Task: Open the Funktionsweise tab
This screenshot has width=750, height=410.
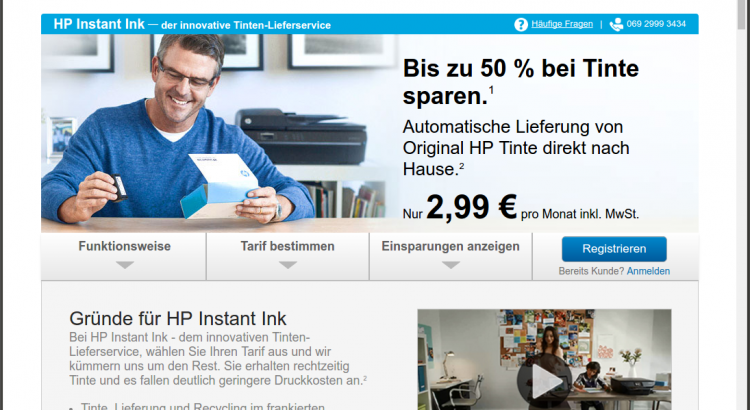Action: tap(124, 256)
